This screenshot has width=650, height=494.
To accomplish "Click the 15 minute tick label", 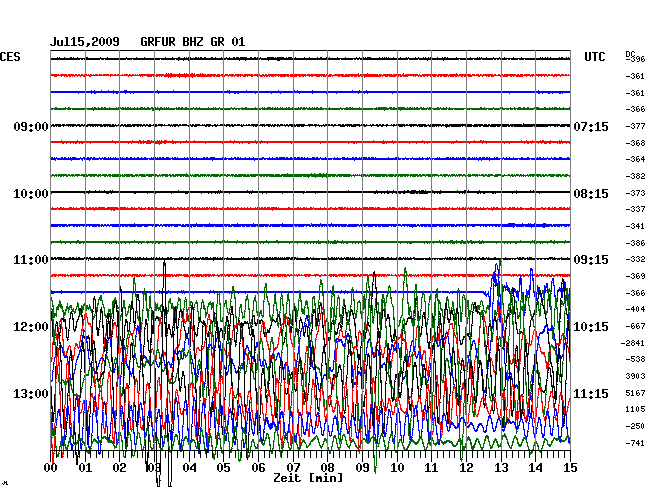I will tap(570, 468).
